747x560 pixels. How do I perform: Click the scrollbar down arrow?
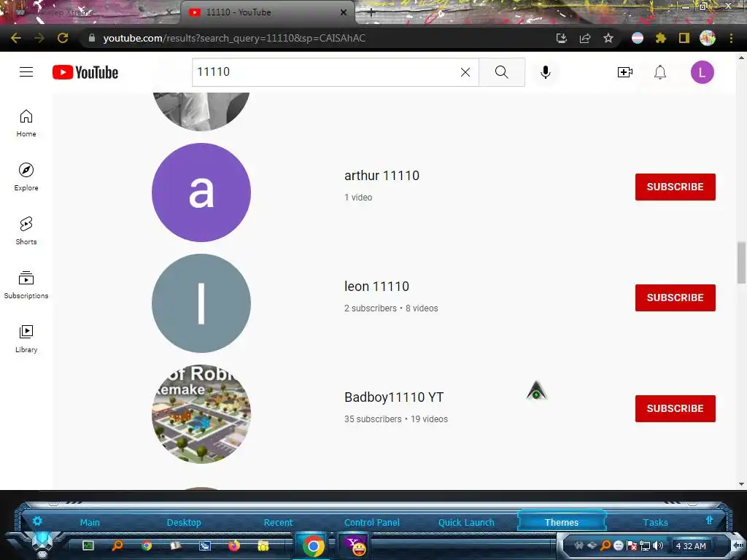click(x=741, y=484)
